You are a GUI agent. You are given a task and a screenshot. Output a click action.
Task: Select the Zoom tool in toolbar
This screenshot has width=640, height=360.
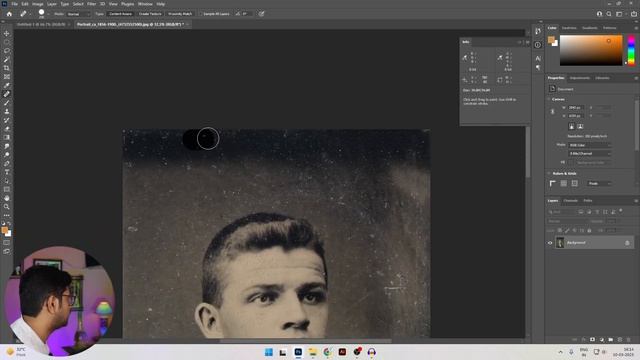coord(7,207)
